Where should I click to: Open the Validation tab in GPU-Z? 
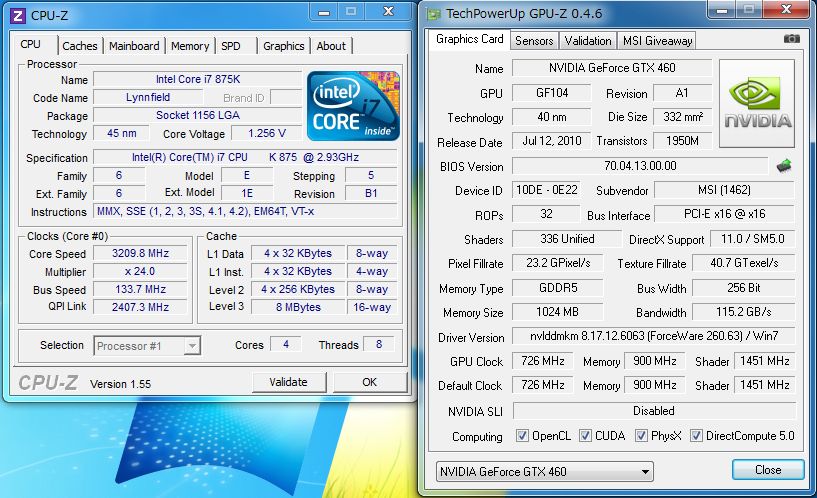tap(588, 41)
